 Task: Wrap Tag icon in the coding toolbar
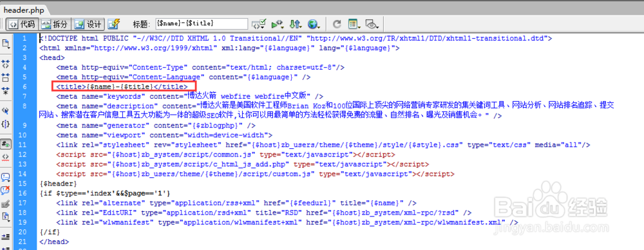point(6,204)
